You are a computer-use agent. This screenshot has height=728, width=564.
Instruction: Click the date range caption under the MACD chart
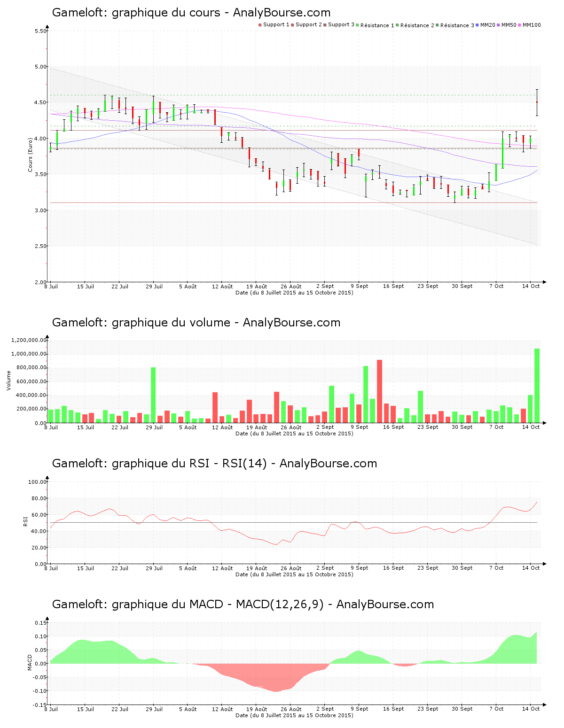294,715
